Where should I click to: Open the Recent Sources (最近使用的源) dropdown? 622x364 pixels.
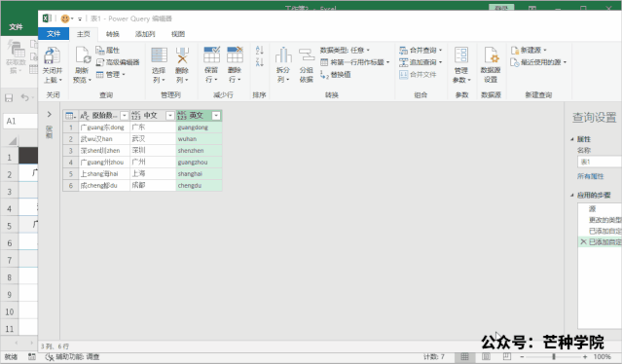tap(538, 62)
